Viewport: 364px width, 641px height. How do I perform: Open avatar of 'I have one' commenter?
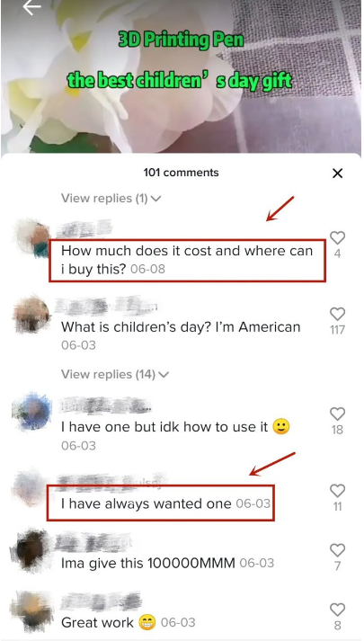(31, 412)
